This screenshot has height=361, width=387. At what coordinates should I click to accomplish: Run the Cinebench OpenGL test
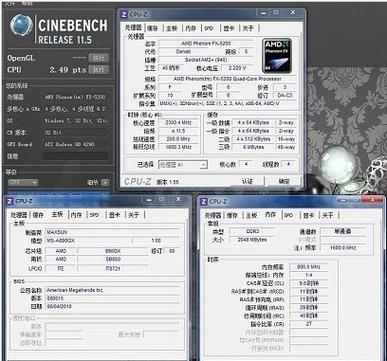(99, 58)
